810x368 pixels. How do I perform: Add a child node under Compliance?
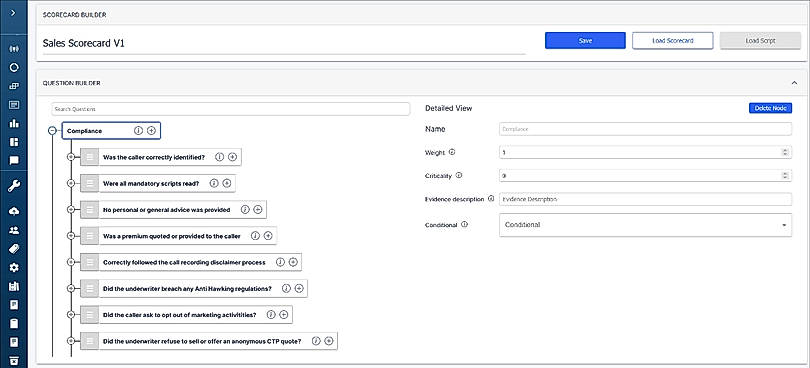coord(151,131)
